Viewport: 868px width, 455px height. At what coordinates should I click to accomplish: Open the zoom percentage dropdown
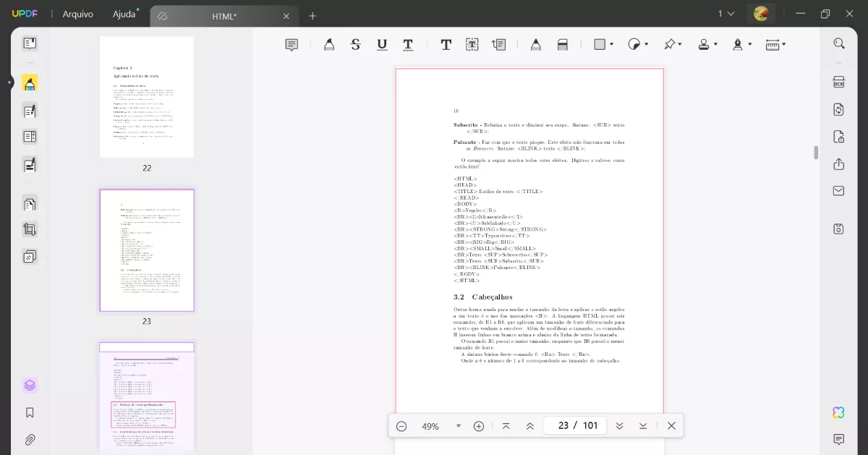[459, 426]
